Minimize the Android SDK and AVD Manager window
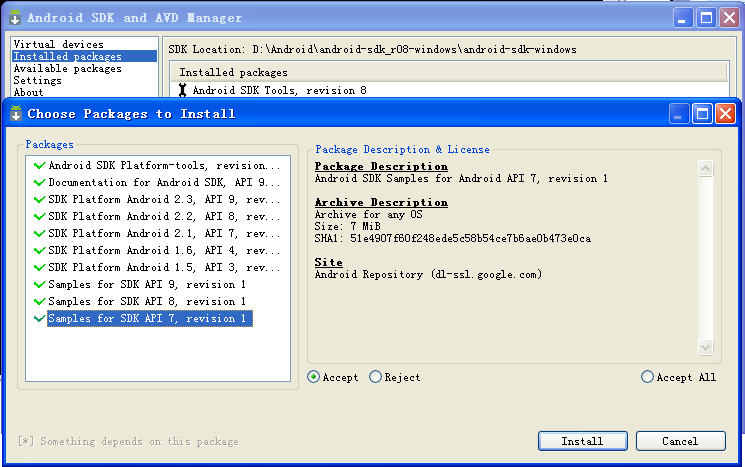This screenshot has height=467, width=745. point(683,18)
